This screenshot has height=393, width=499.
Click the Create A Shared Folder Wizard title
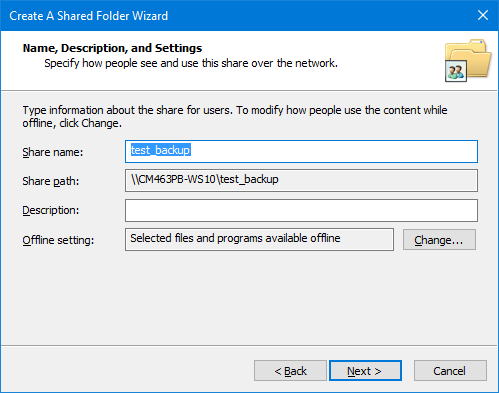(x=89, y=16)
